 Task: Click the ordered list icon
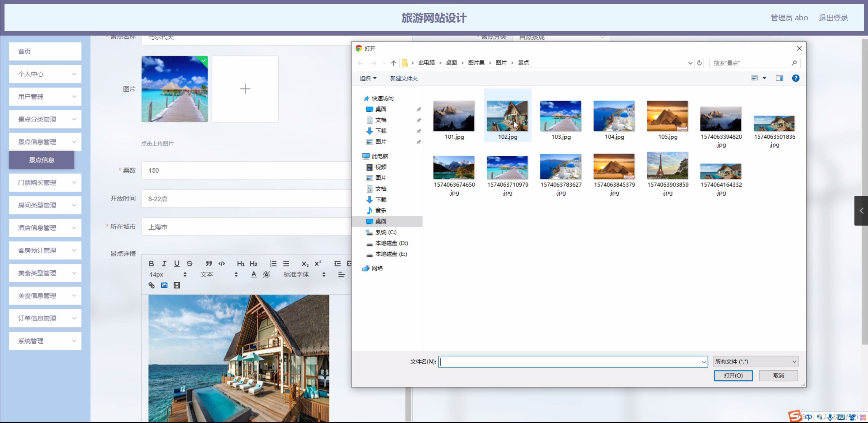(273, 264)
